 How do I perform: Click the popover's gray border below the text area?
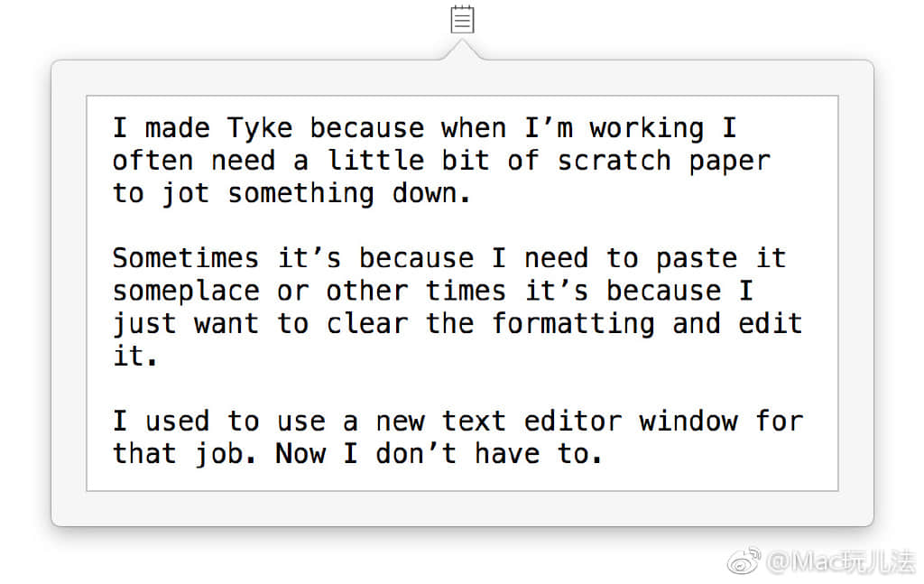coord(462,508)
